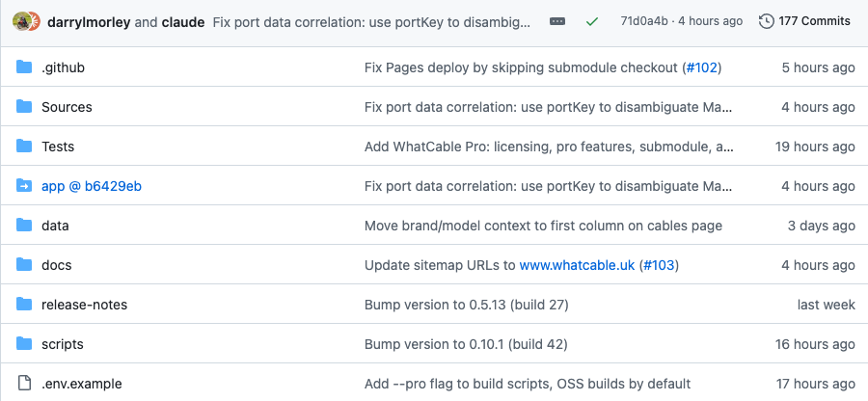This screenshot has height=401, width=868.
Task: Click '19 hours ago' timestamp for Tests
Action: coord(815,147)
